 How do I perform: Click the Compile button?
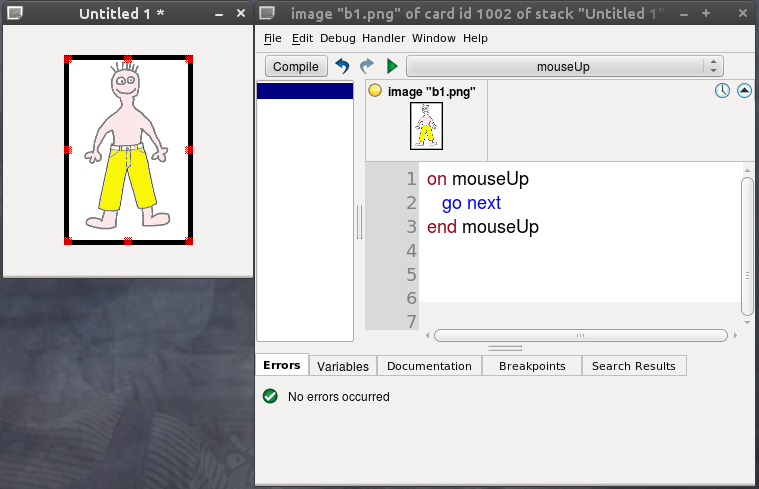tap(296, 66)
